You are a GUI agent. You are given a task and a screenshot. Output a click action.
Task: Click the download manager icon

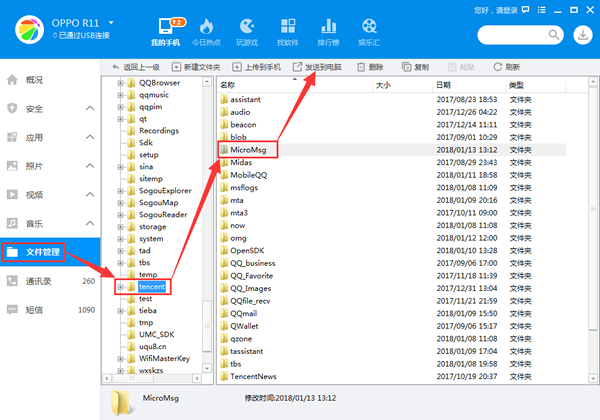pos(582,35)
